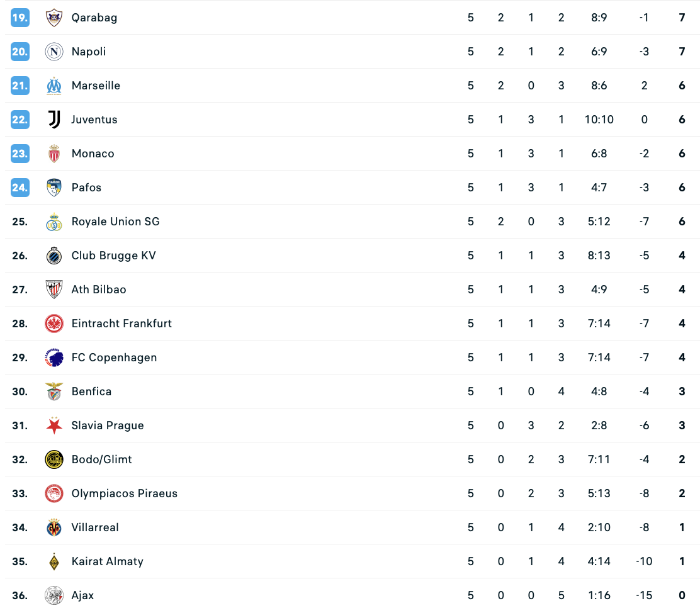700x608 pixels.
Task: Click the blue rank 24 badge
Action: [20, 188]
